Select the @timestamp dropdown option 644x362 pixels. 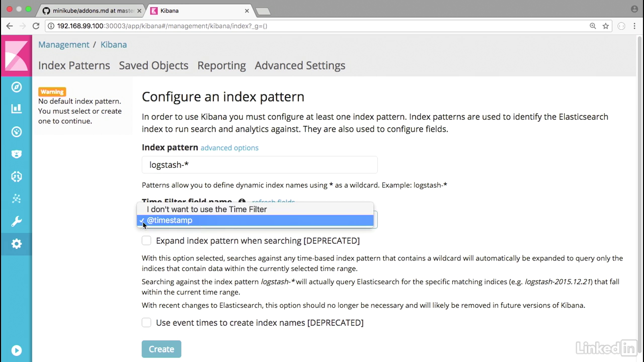(255, 220)
